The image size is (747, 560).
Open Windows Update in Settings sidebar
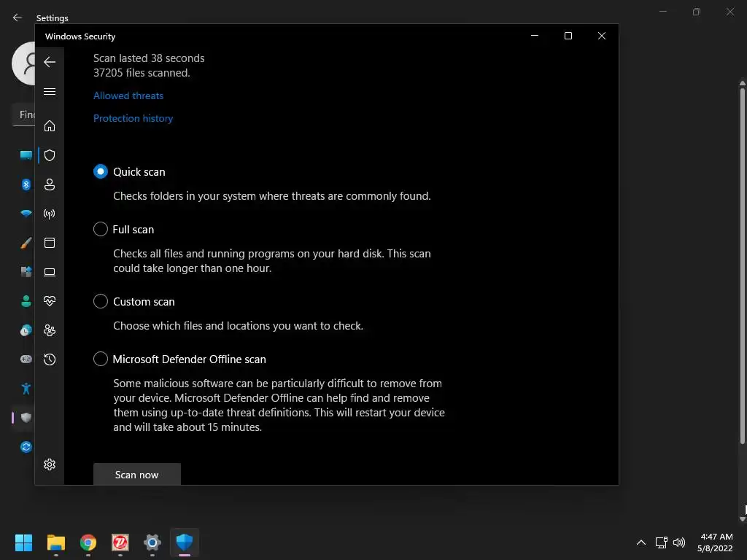26,447
